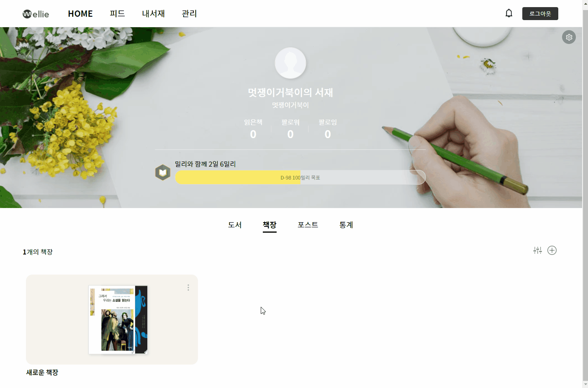Open bookshelf sort and filter sliders icon
Viewport: 588px width, 388px height.
tap(538, 250)
